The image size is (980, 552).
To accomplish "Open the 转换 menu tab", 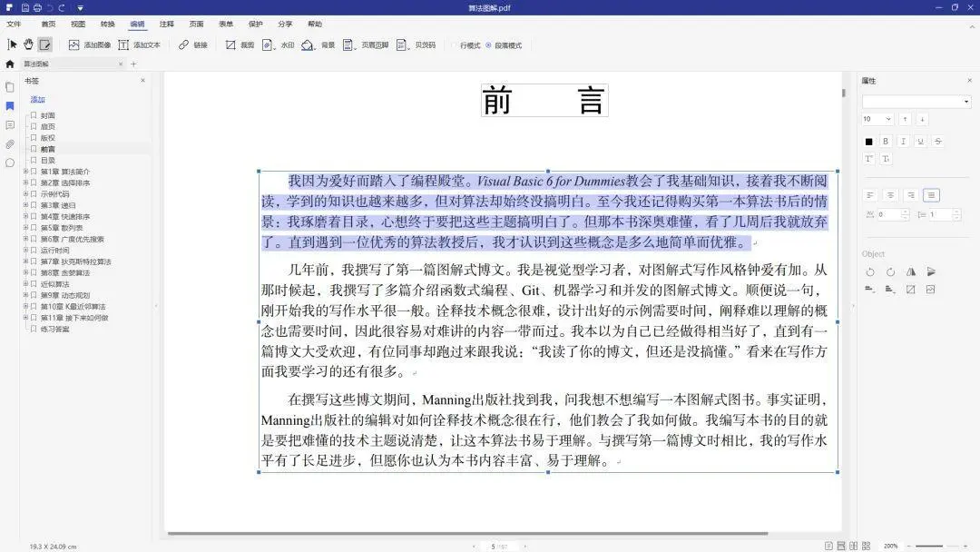I will [107, 24].
